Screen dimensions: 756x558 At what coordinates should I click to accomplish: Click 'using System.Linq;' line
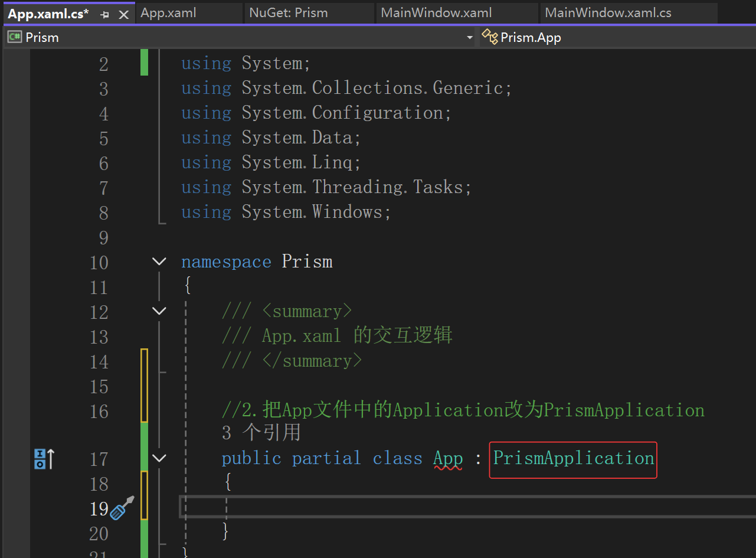(x=271, y=162)
